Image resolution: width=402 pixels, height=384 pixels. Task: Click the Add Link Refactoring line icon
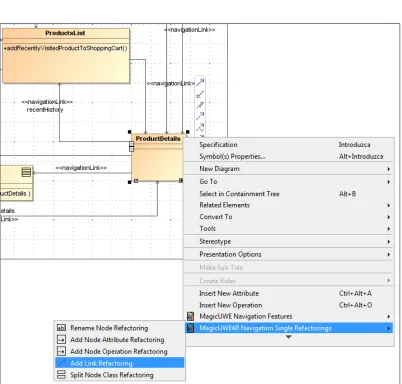(x=61, y=363)
